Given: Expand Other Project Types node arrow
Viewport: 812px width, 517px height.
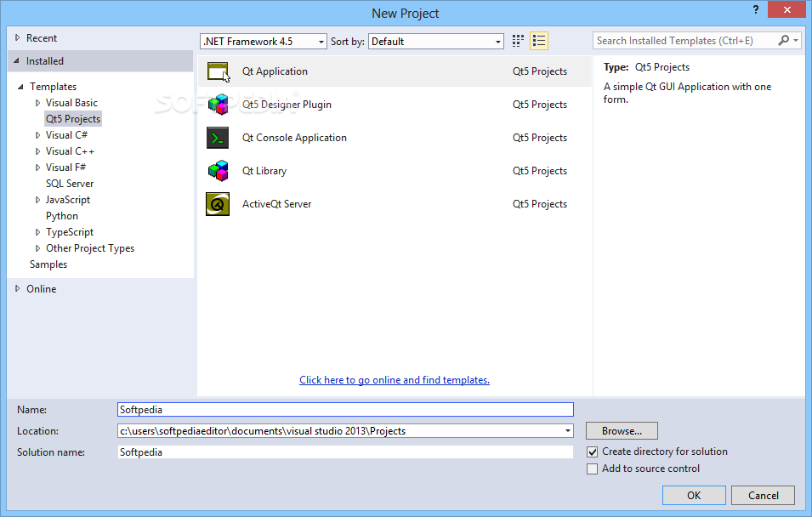Looking at the screenshot, I should (37, 248).
